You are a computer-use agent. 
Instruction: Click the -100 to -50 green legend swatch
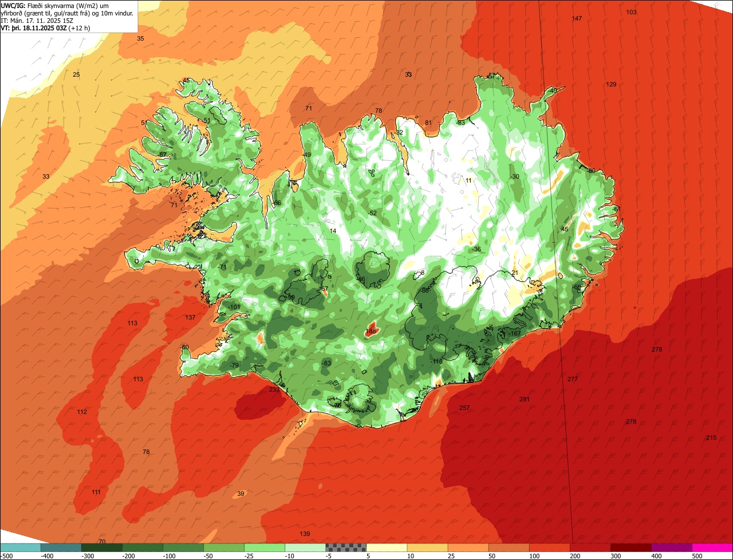coord(183,547)
